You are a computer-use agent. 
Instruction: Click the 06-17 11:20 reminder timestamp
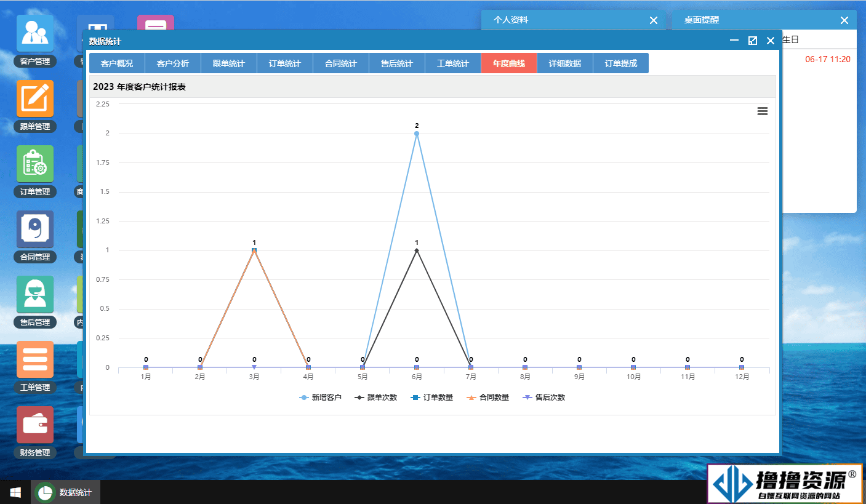tap(828, 59)
